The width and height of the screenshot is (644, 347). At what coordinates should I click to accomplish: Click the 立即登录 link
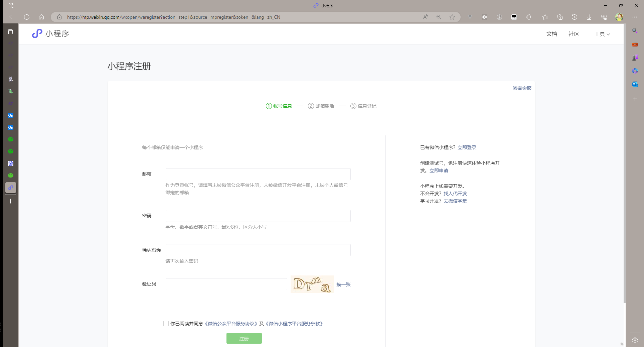click(x=467, y=147)
